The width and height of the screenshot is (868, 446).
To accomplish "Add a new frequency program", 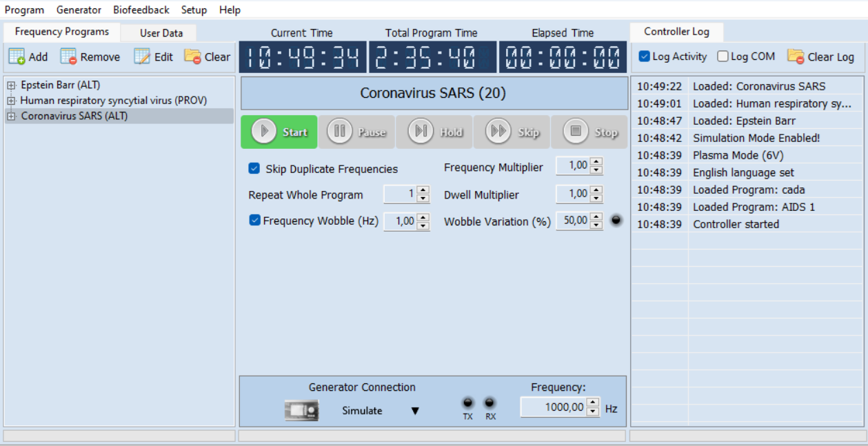I will pos(28,57).
